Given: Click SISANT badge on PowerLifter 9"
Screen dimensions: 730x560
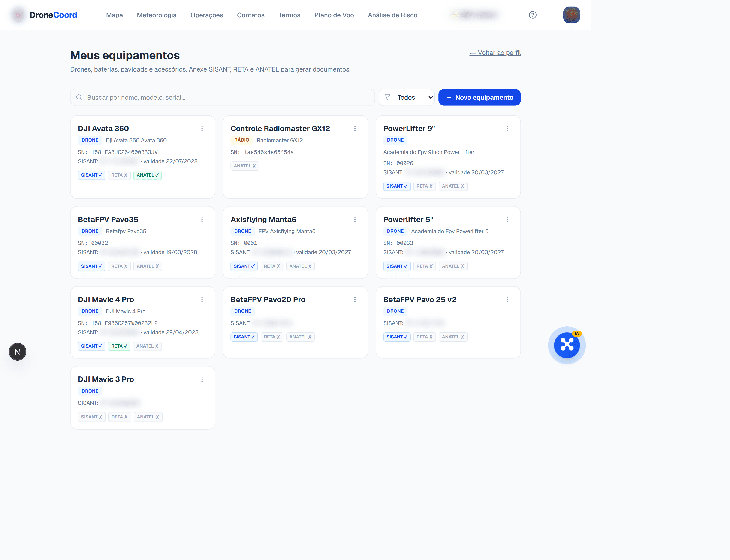Looking at the screenshot, I should point(397,186).
